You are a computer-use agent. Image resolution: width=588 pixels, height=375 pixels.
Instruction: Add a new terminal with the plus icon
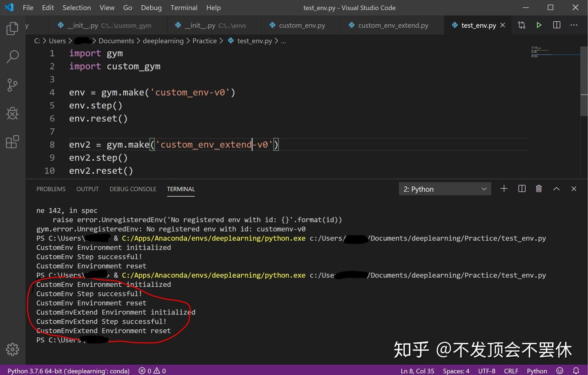tap(503, 188)
